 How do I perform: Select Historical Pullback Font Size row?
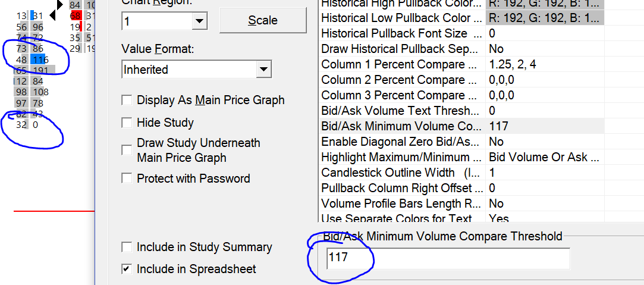(x=402, y=33)
